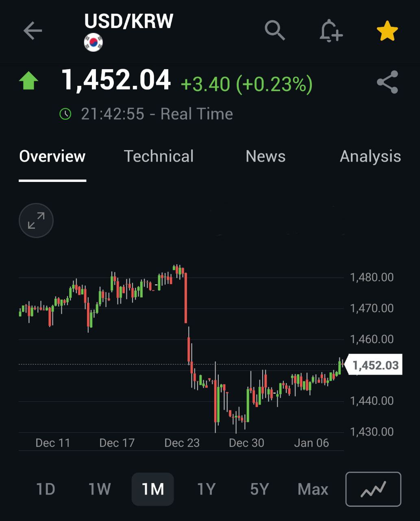Image resolution: width=420 pixels, height=521 pixels.
Task: Tap the clock icon beside real-time timestamp
Action: [x=65, y=114]
